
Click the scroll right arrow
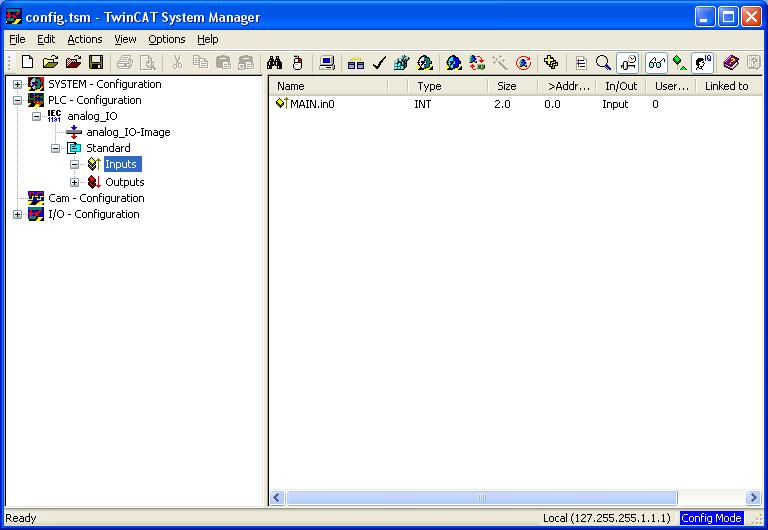[753, 498]
